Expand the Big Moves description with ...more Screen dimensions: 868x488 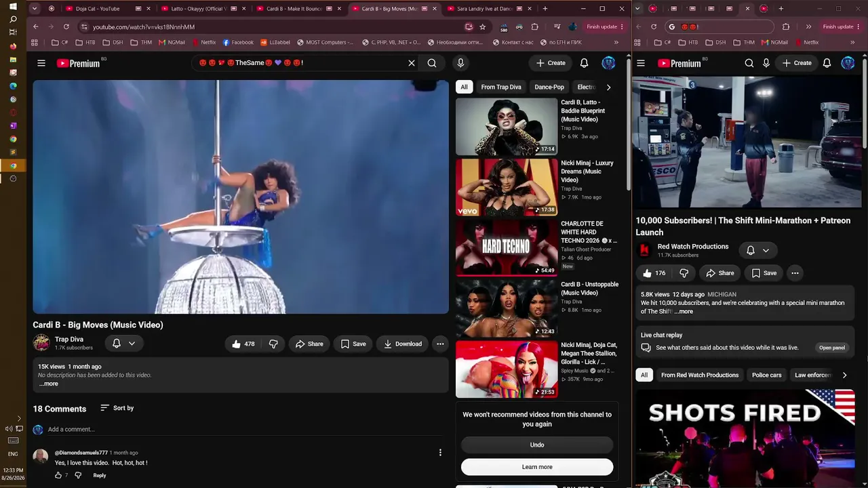tap(48, 384)
